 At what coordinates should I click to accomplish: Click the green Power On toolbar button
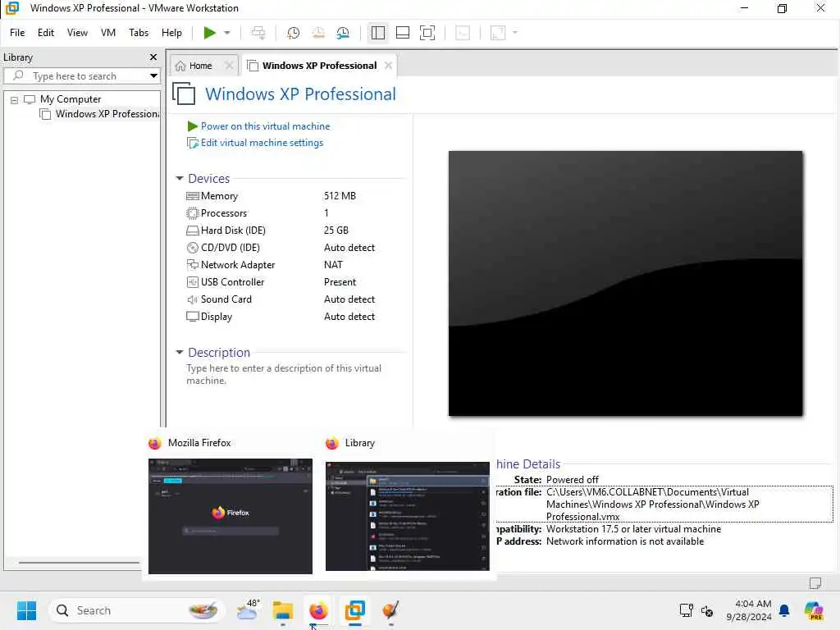click(x=209, y=33)
